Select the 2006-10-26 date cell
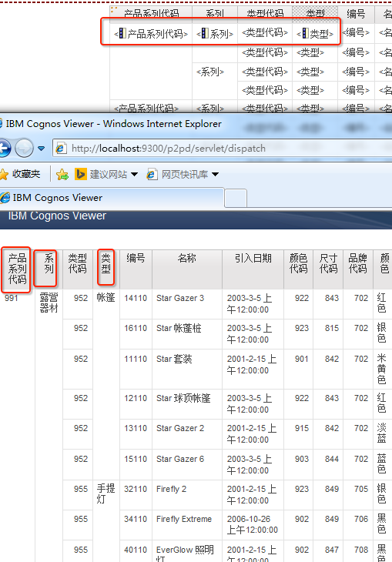 click(253, 524)
